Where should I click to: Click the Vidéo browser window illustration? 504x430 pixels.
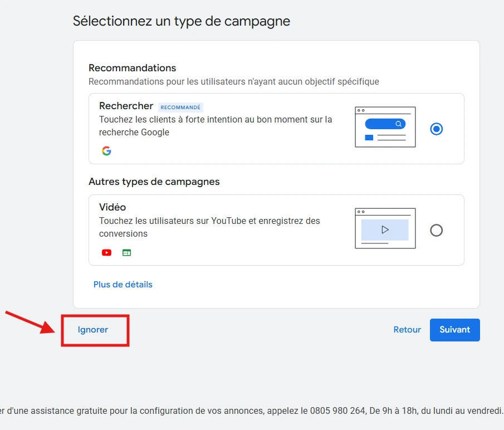[385, 228]
